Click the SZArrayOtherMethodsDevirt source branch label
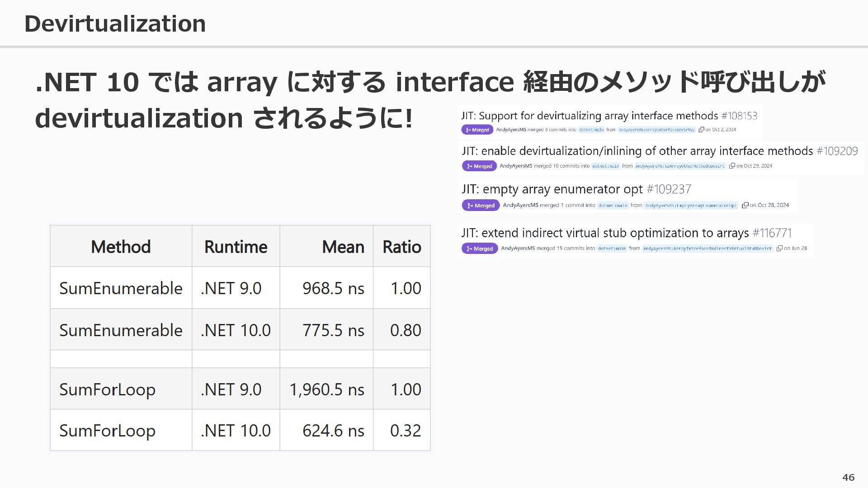Viewport: 868px width, 488px height. pyautogui.click(x=680, y=166)
